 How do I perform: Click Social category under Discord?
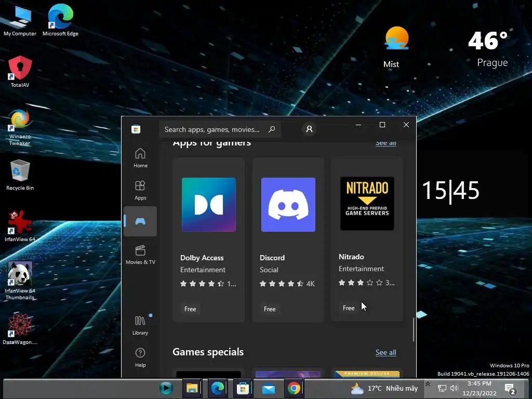(x=269, y=270)
